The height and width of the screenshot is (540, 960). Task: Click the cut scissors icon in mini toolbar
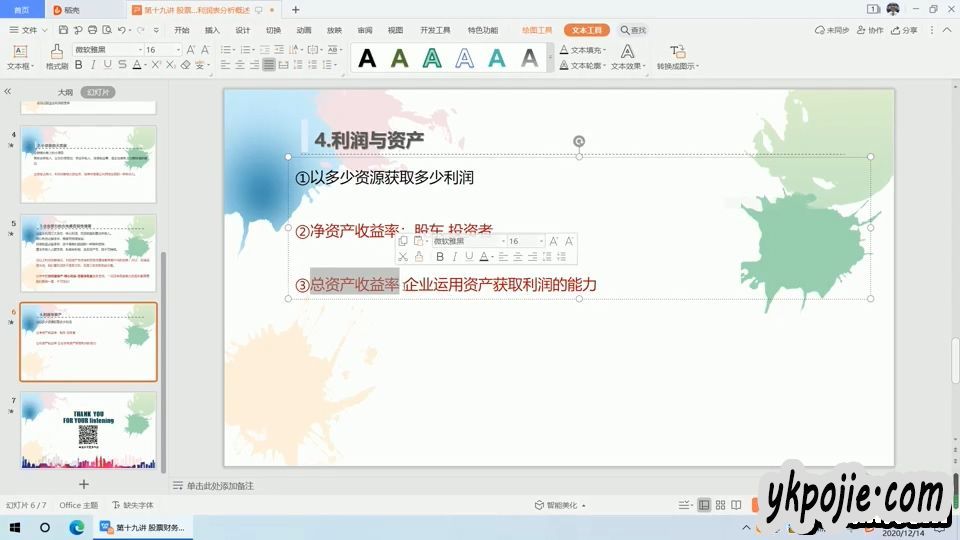(403, 257)
